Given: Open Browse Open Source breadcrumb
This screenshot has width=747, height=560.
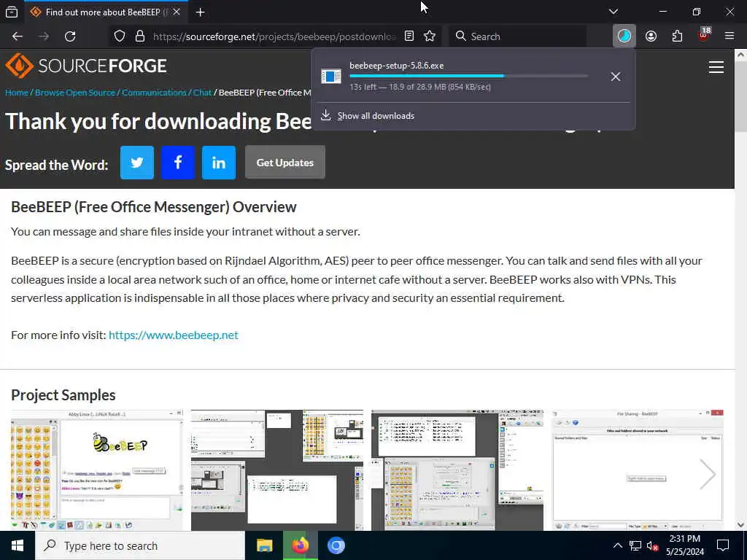Looking at the screenshot, I should (75, 93).
